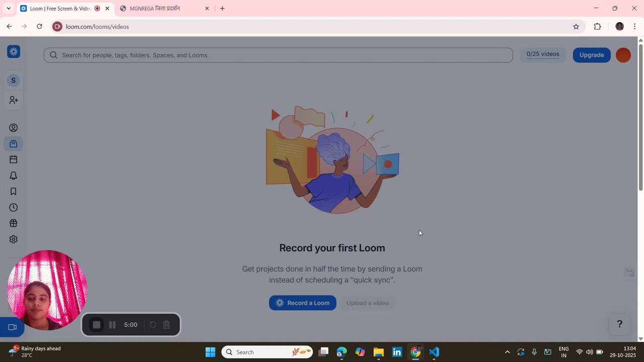Screen dimensions: 644x362
Task: Open the Settings gear in sidebar
Action: [14, 239]
